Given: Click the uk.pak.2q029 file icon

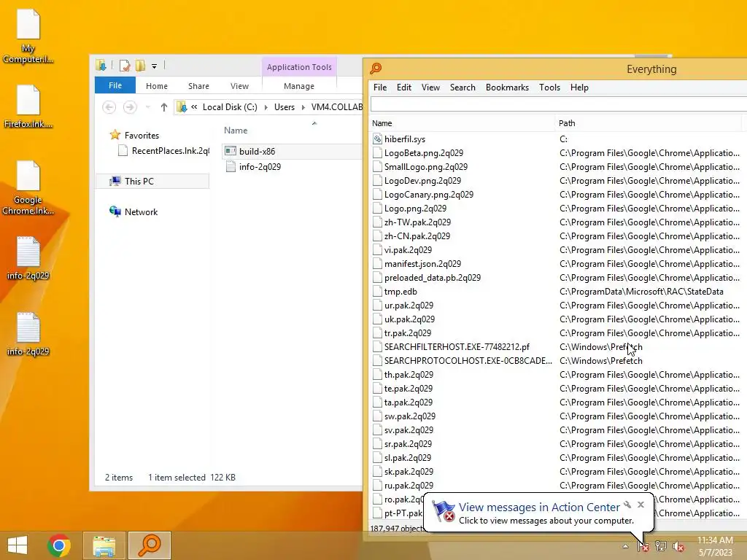Looking at the screenshot, I should pyautogui.click(x=377, y=319).
